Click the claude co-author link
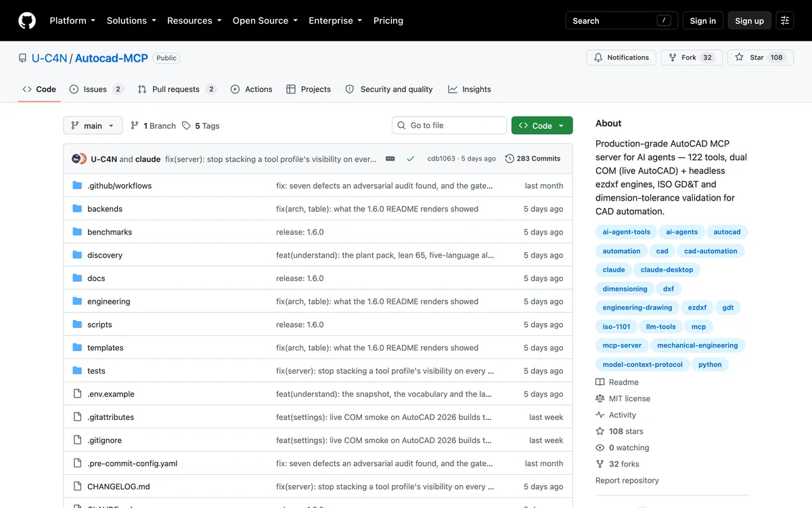This screenshot has width=812, height=508. click(x=148, y=159)
